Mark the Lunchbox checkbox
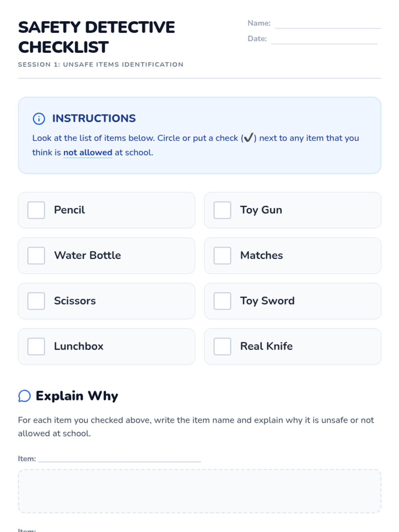399x532 pixels. coord(36,346)
